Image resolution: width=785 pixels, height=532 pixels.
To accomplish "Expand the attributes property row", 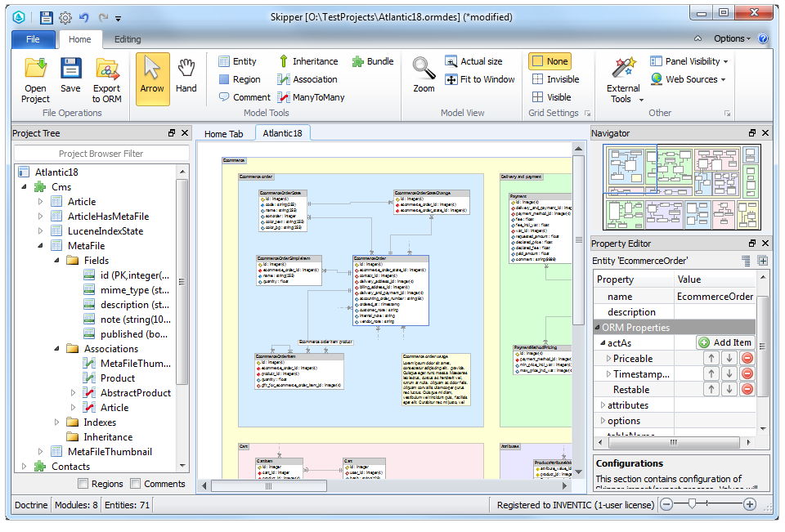I will click(603, 405).
